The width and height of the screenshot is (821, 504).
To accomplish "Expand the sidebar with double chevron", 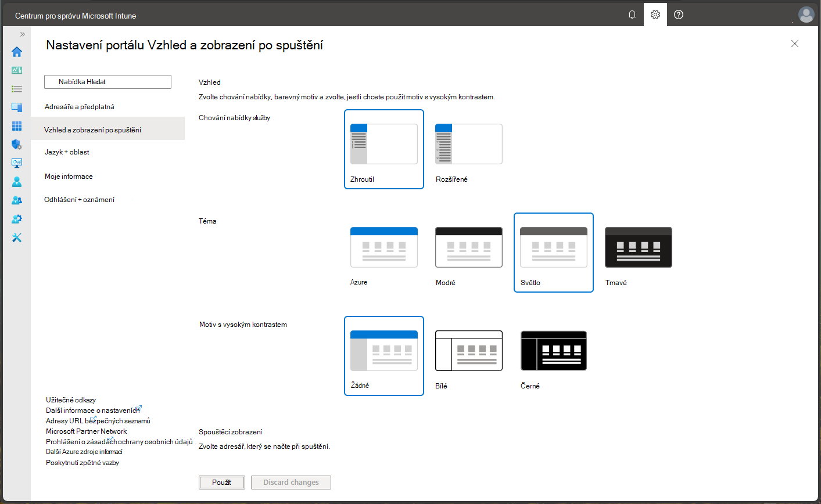I will click(x=23, y=34).
